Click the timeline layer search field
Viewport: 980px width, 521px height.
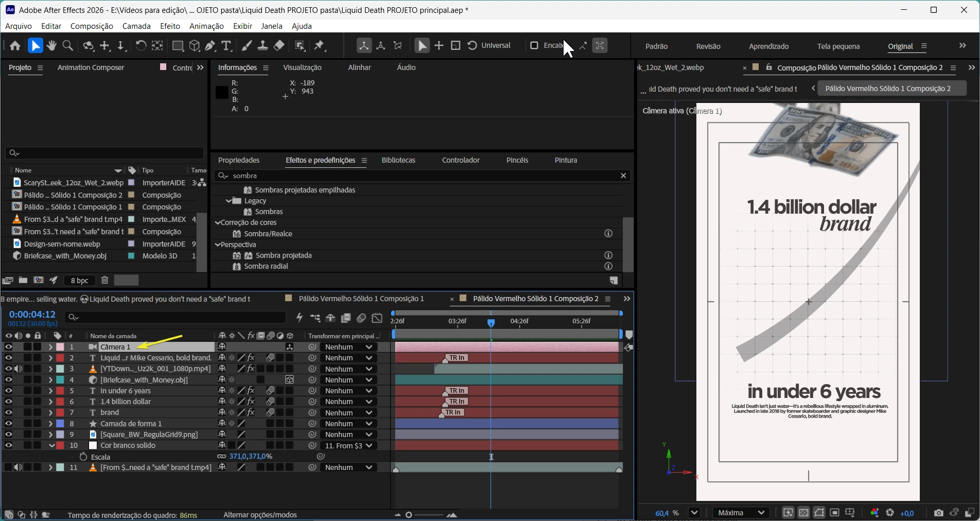click(x=175, y=317)
